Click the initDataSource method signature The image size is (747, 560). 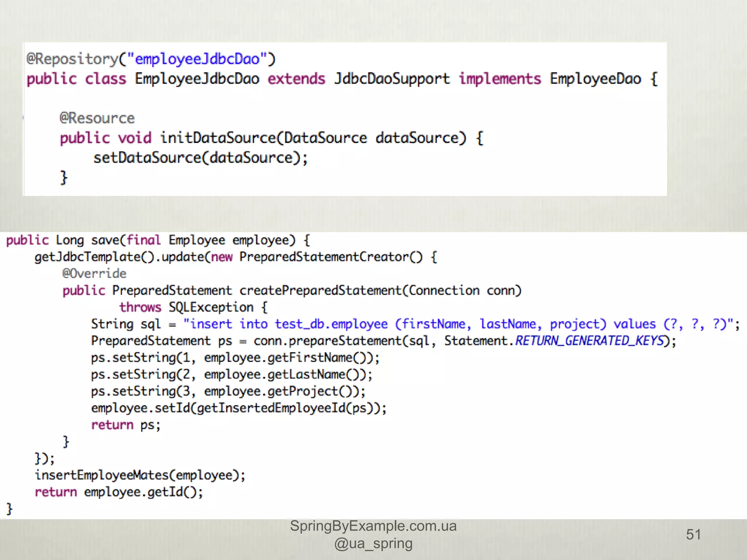(x=272, y=138)
